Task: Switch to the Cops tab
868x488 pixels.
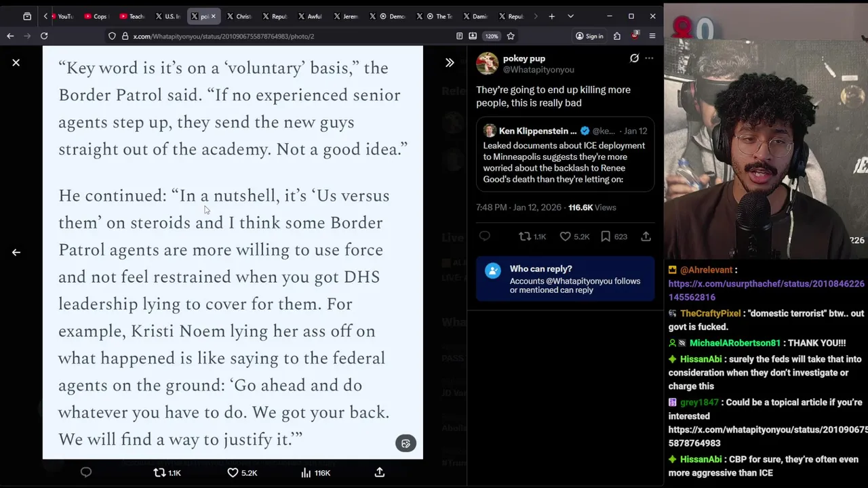Action: [96, 16]
